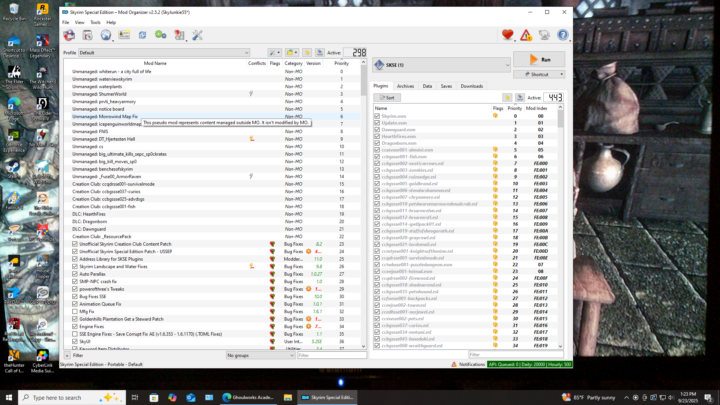Switch to the Archives tab
720x405 pixels.
(405, 86)
